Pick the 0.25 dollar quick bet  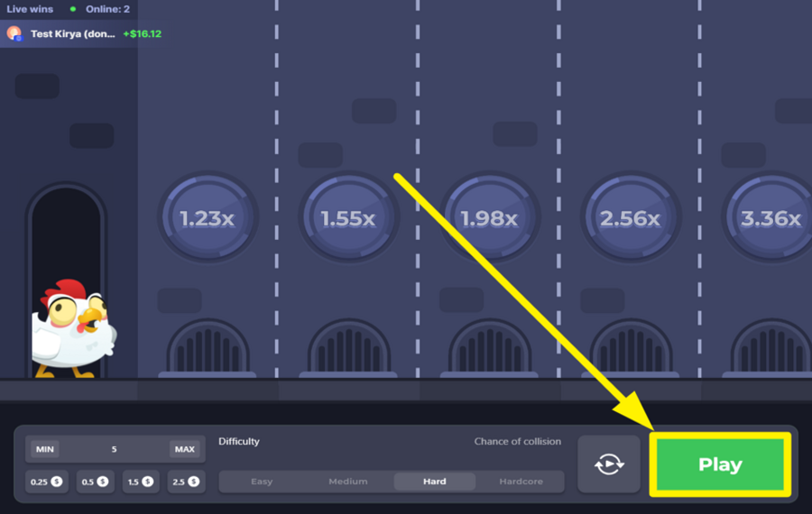45,482
